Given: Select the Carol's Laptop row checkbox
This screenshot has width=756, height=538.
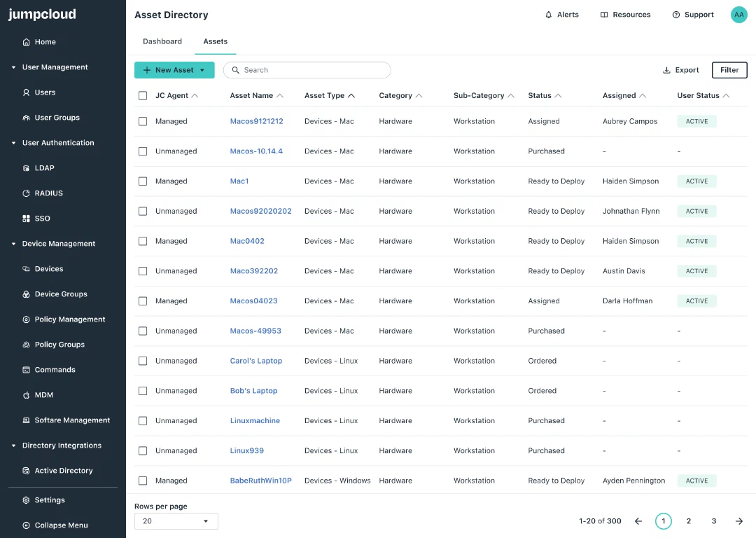Looking at the screenshot, I should 143,361.
